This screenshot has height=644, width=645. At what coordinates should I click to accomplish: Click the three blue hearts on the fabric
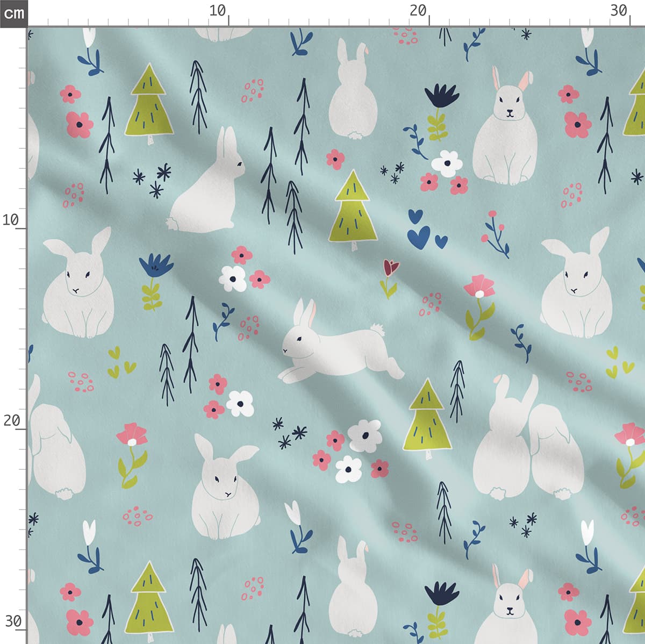point(427,229)
